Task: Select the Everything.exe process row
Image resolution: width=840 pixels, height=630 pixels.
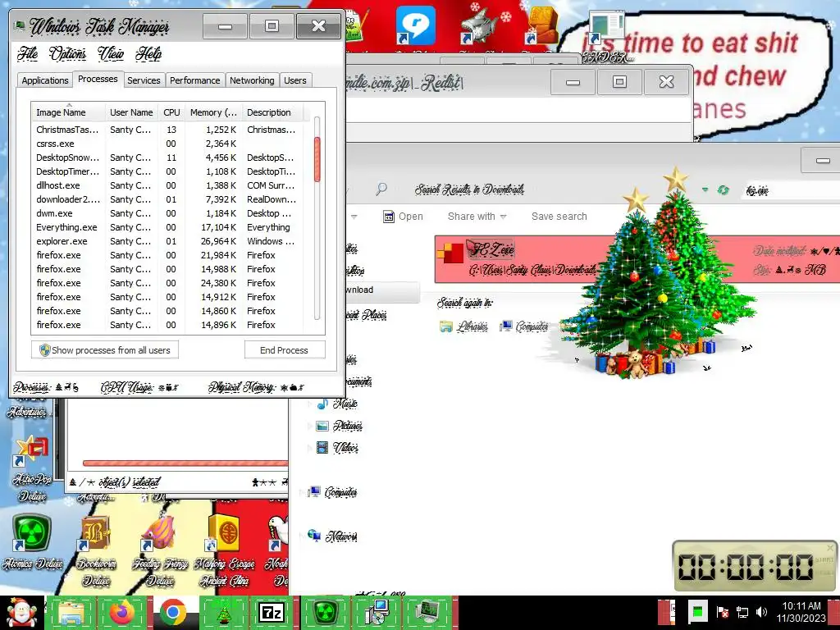Action: 167,227
